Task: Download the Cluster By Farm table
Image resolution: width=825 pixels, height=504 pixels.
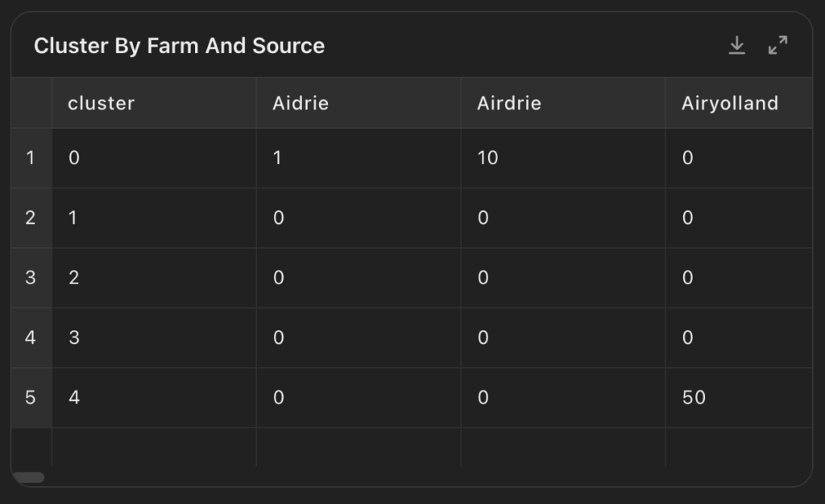Action: [736, 46]
